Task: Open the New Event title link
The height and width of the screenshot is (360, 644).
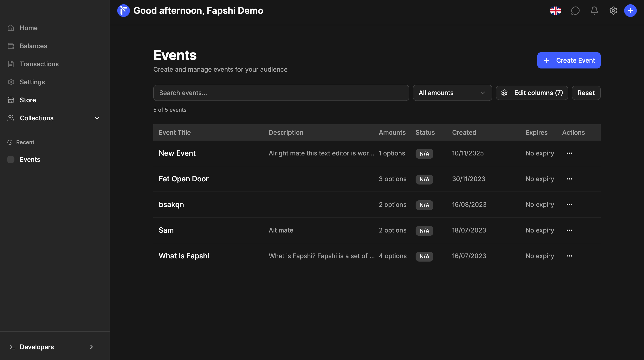Action: point(177,153)
